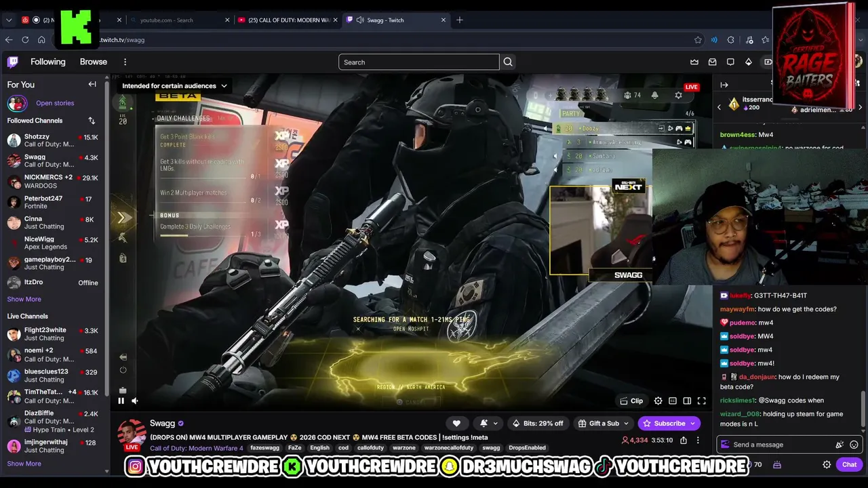Screen dimensions: 868x488
Task: Click the warzone tag
Action: click(404, 448)
